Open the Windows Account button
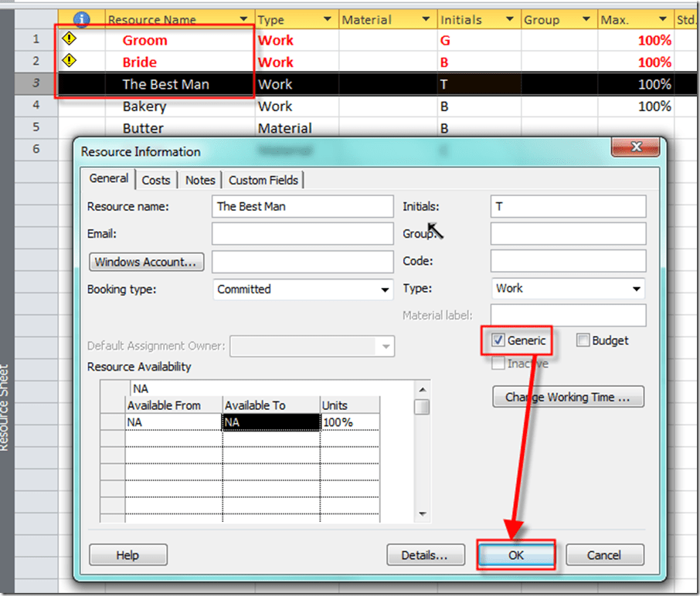700x596 pixels. click(x=145, y=262)
